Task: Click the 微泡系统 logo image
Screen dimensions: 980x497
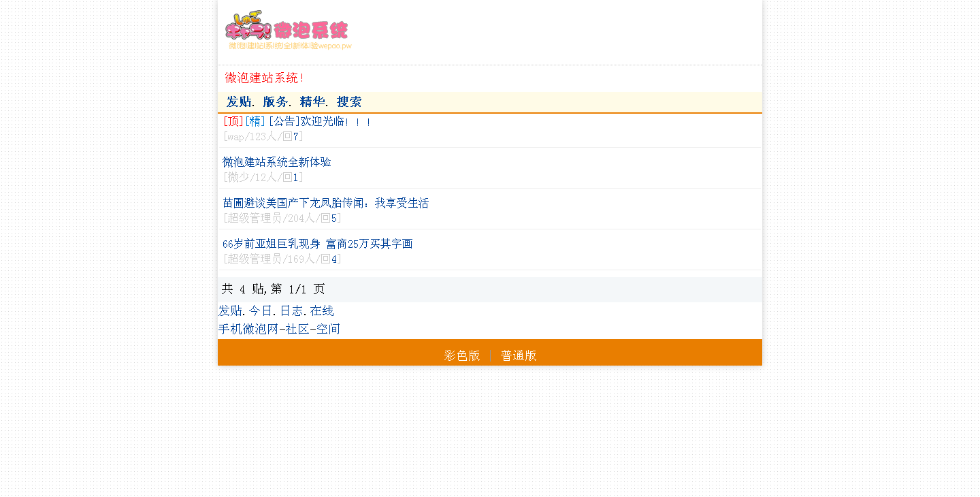Action: click(288, 31)
